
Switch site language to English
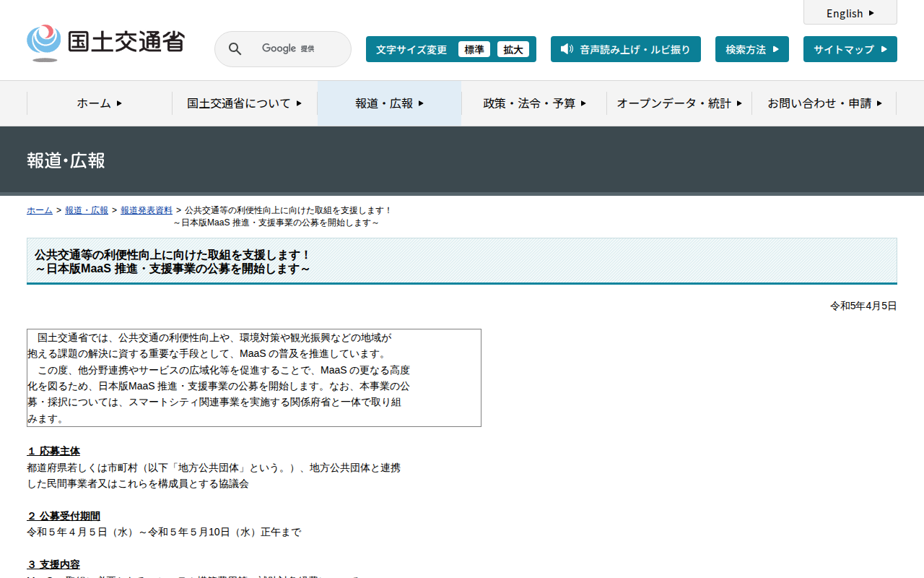(850, 13)
